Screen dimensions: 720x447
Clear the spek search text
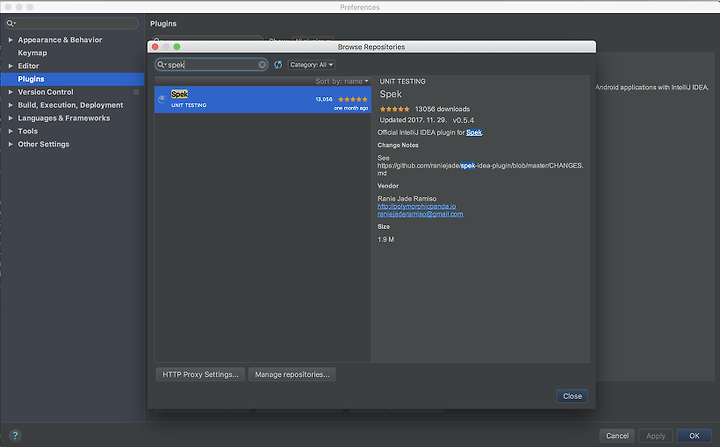tap(262, 65)
